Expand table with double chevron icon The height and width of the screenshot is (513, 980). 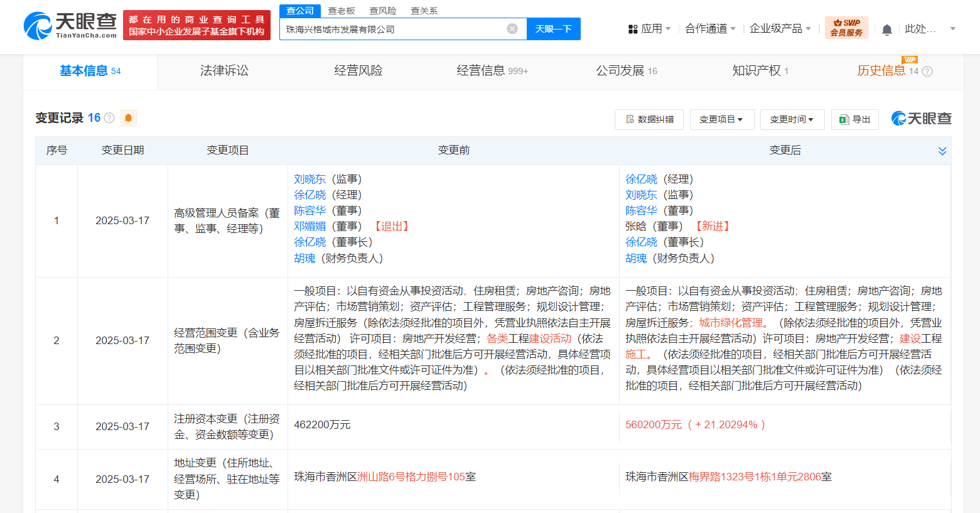pos(942,151)
